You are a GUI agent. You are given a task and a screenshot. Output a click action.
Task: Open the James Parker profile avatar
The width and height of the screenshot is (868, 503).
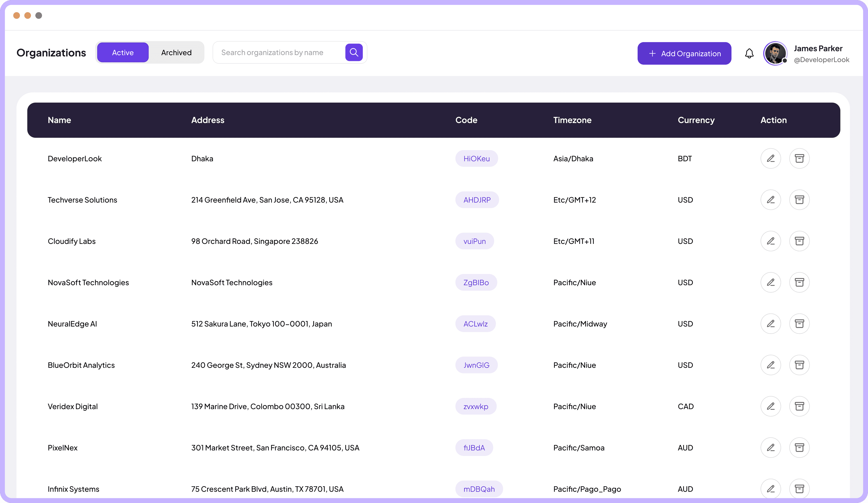tap(775, 53)
